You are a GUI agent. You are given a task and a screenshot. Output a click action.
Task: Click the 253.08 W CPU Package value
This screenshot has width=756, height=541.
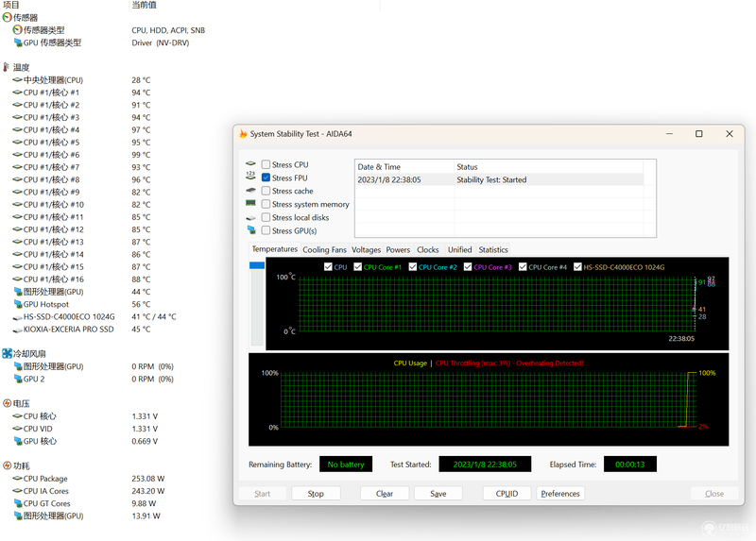point(148,479)
